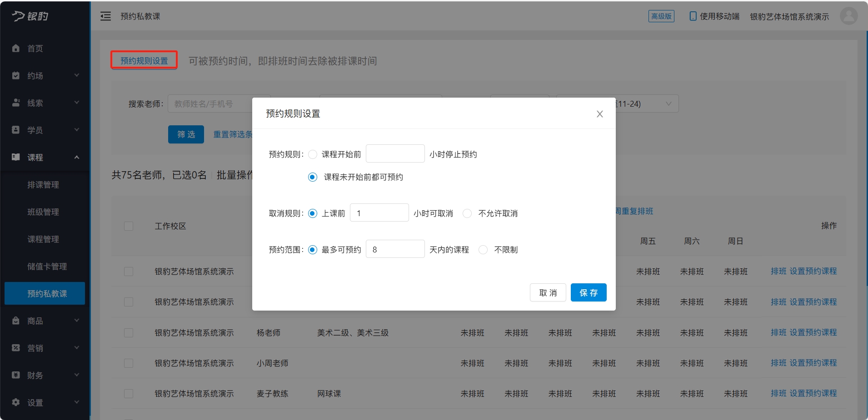Save the booking rule settings
This screenshot has width=868, height=420.
[x=588, y=293]
